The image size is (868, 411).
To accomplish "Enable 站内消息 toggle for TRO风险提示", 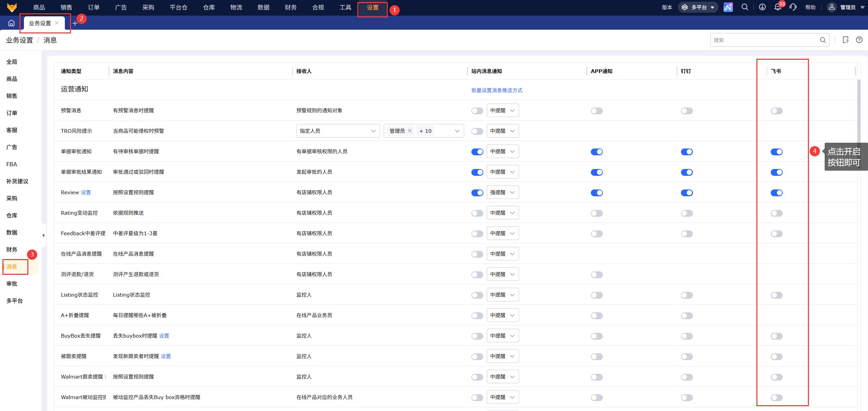I will (x=477, y=131).
